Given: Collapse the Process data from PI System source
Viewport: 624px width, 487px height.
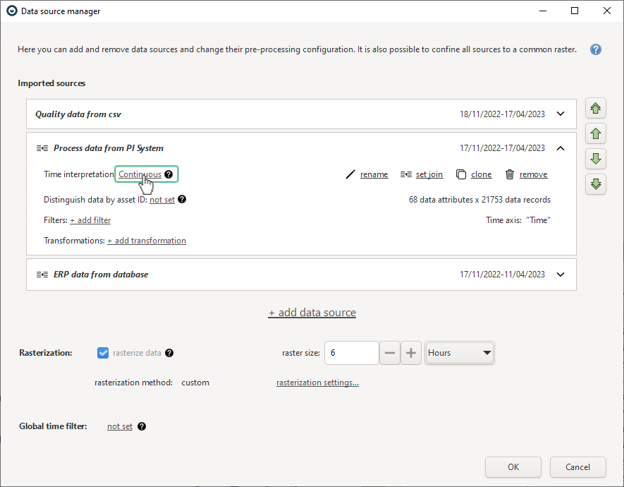Looking at the screenshot, I should pyautogui.click(x=560, y=148).
